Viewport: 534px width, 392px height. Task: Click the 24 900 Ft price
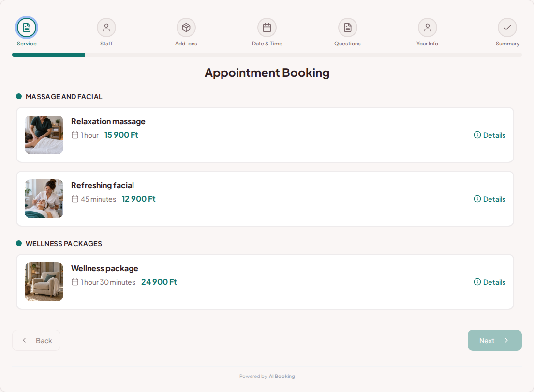point(159,282)
